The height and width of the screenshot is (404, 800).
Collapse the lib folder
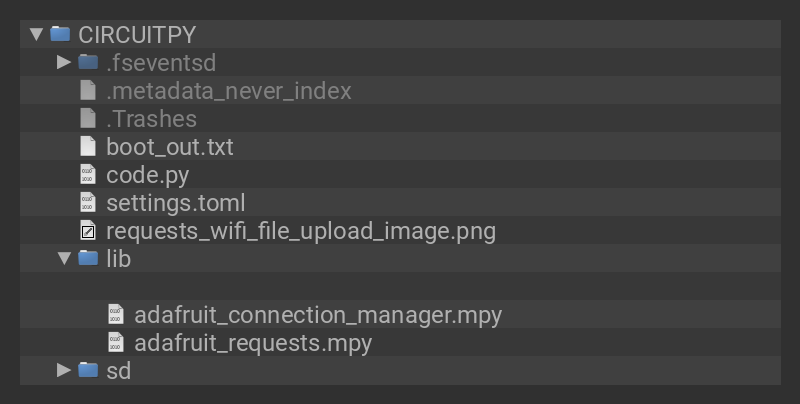click(x=64, y=258)
